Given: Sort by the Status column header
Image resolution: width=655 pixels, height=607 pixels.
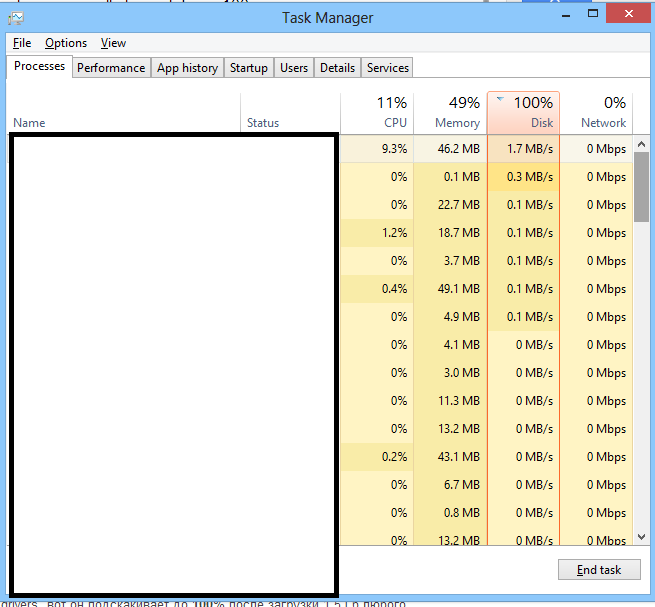Looking at the screenshot, I should (290, 113).
